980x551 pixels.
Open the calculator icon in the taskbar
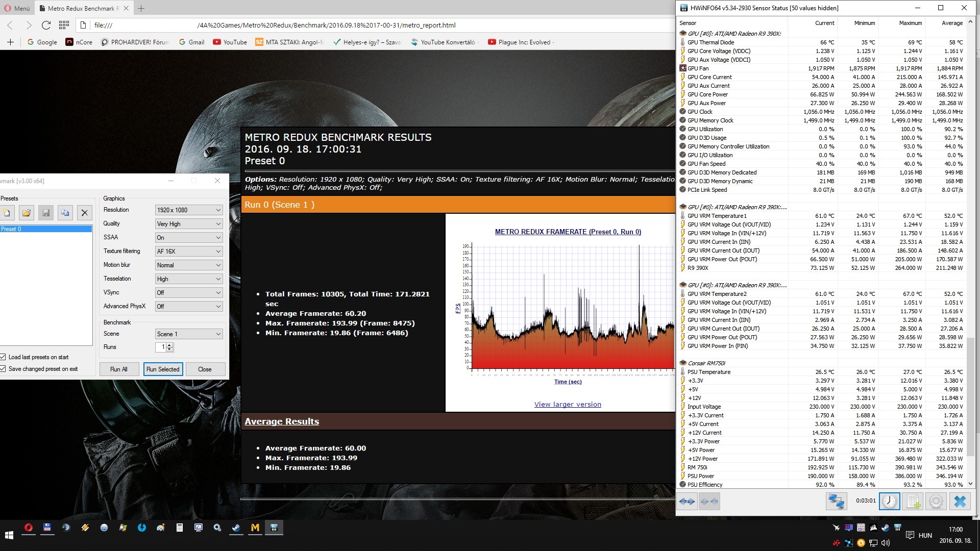180,528
